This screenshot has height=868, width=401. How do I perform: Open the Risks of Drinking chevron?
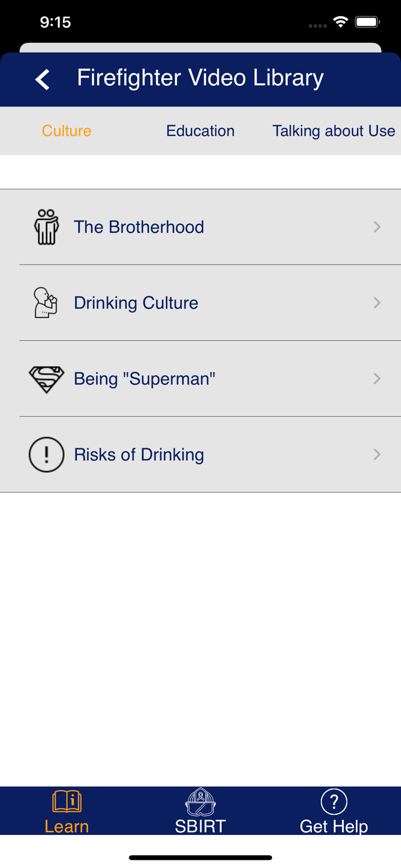tap(377, 454)
